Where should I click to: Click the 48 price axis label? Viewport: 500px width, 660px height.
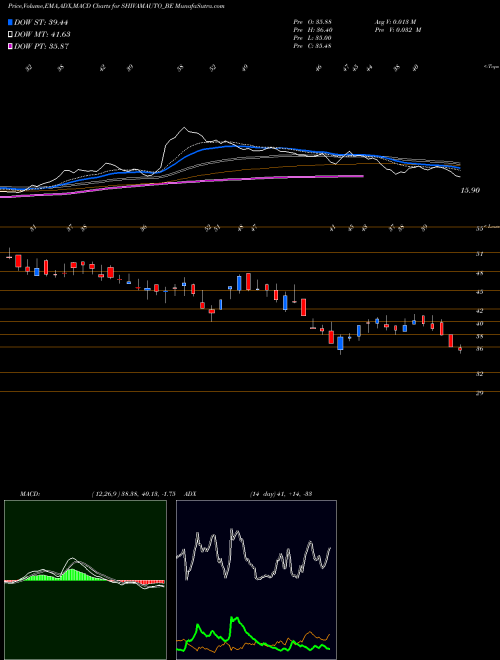(479, 273)
